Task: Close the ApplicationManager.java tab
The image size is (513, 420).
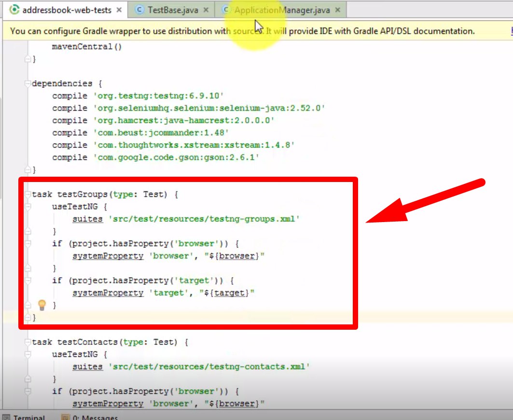Action: 338,10
